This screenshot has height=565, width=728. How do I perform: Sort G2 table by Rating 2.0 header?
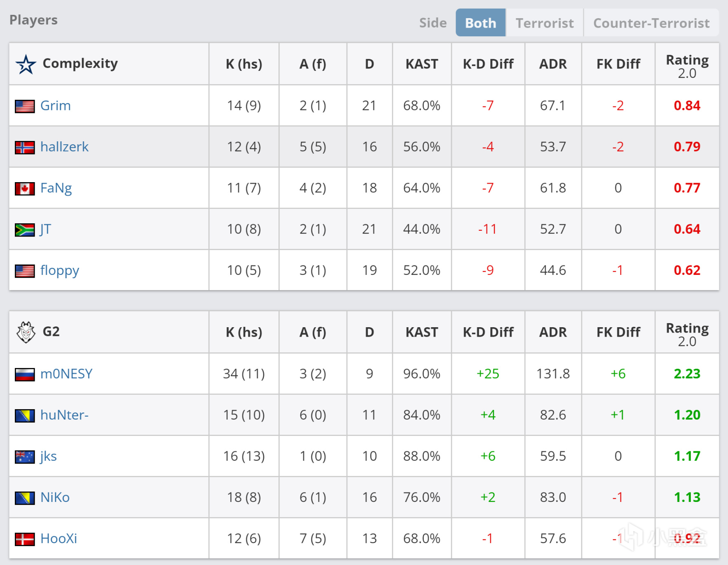point(687,332)
